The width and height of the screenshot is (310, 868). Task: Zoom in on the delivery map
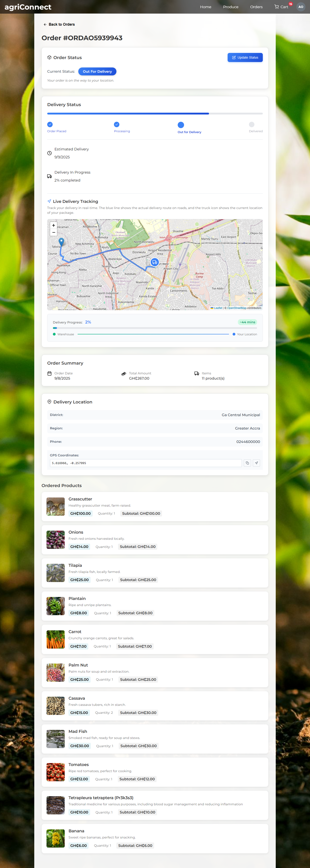(54, 225)
